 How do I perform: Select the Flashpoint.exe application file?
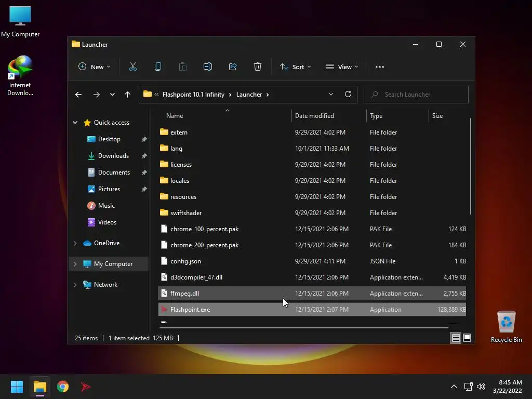point(312,310)
